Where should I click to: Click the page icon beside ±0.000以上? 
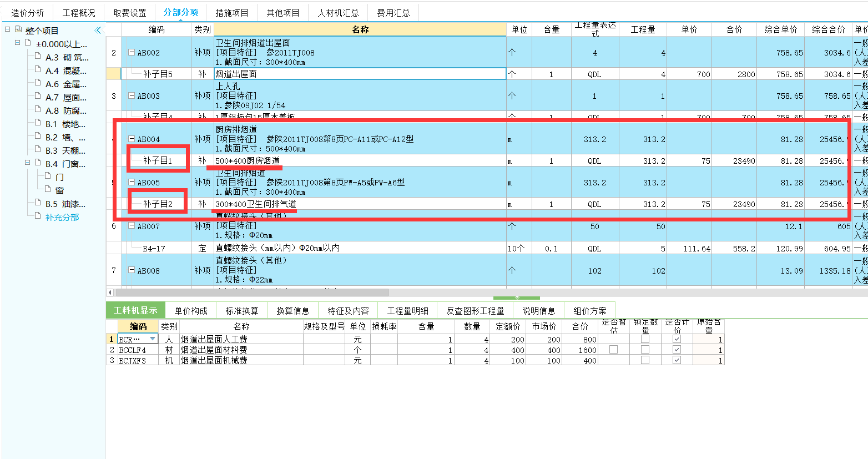[x=27, y=43]
